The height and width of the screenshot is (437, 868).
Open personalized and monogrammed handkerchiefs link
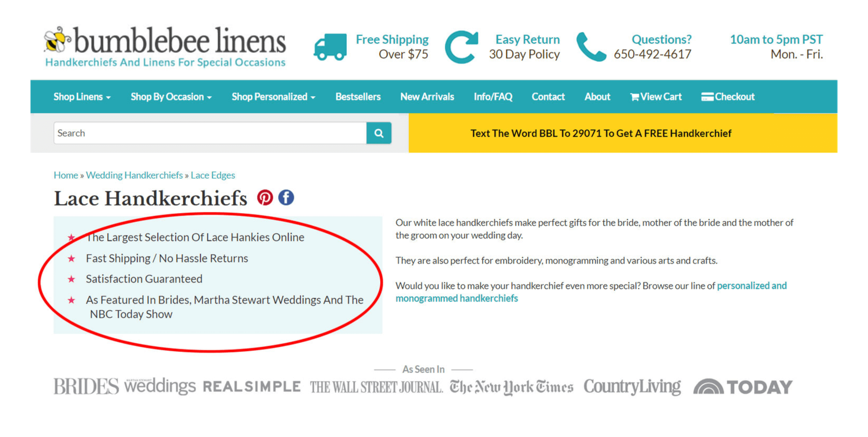591,292
